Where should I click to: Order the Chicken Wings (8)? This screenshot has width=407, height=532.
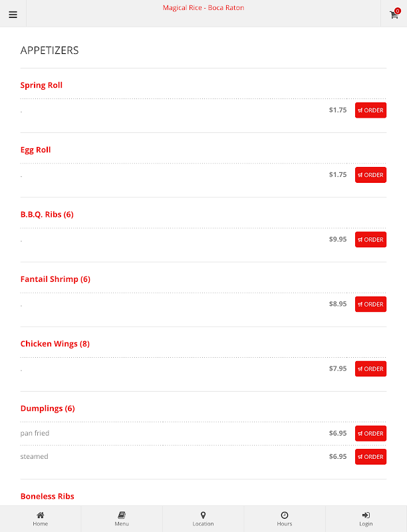pos(370,369)
